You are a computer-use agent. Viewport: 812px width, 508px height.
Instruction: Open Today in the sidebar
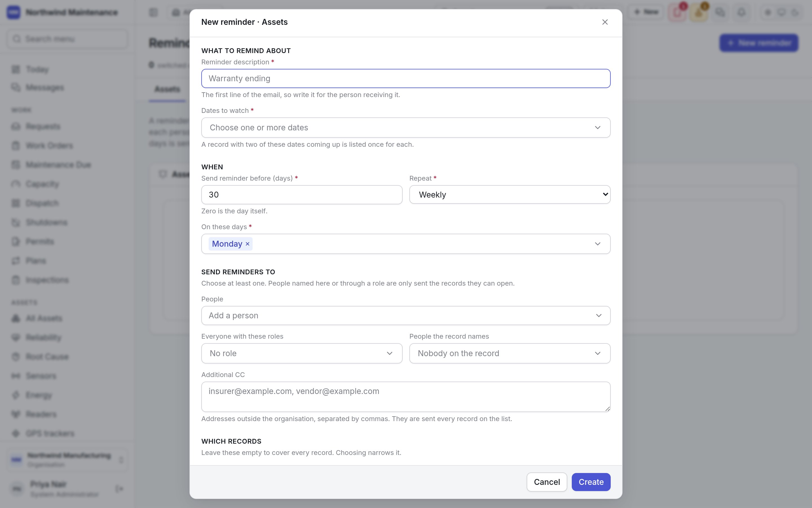[67, 69]
